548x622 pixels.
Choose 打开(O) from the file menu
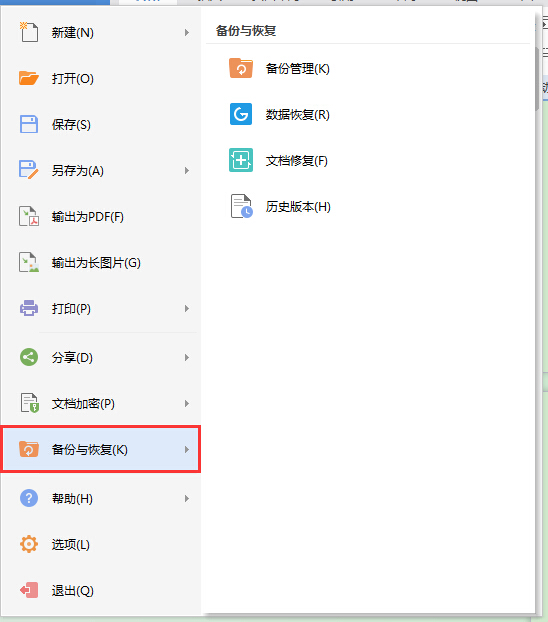click(101, 79)
